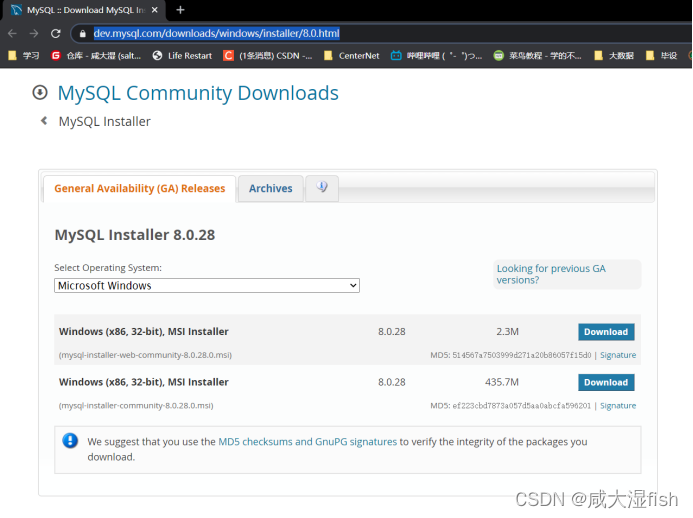Open the Gitee 仓库 bookmark

coord(96,56)
